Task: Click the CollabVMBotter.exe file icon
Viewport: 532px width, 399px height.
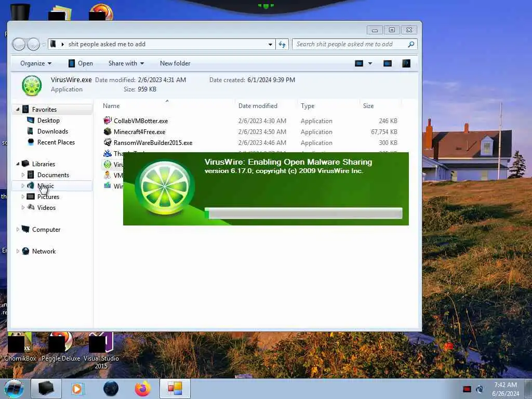Action: point(108,121)
